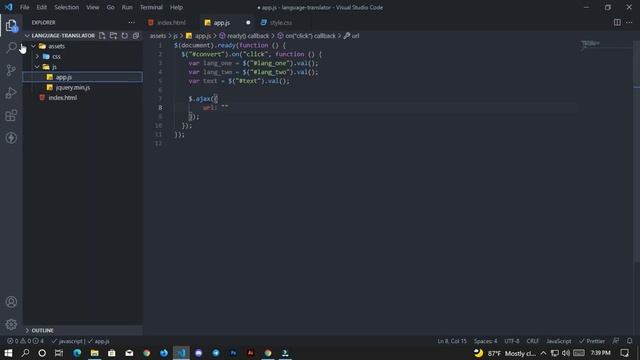This screenshot has width=640, height=360.
Task: Click the unsaved dot on app.js tab
Action: [248, 23]
